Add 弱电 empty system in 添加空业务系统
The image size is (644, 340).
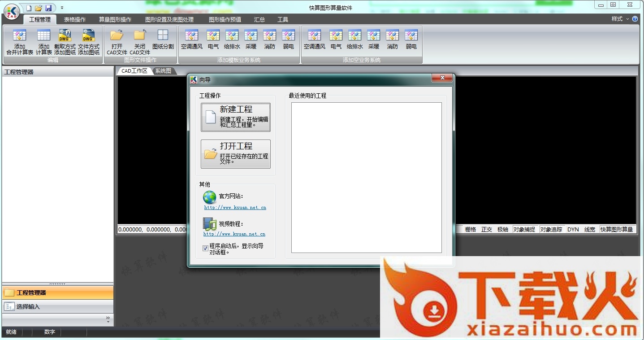tap(411, 40)
